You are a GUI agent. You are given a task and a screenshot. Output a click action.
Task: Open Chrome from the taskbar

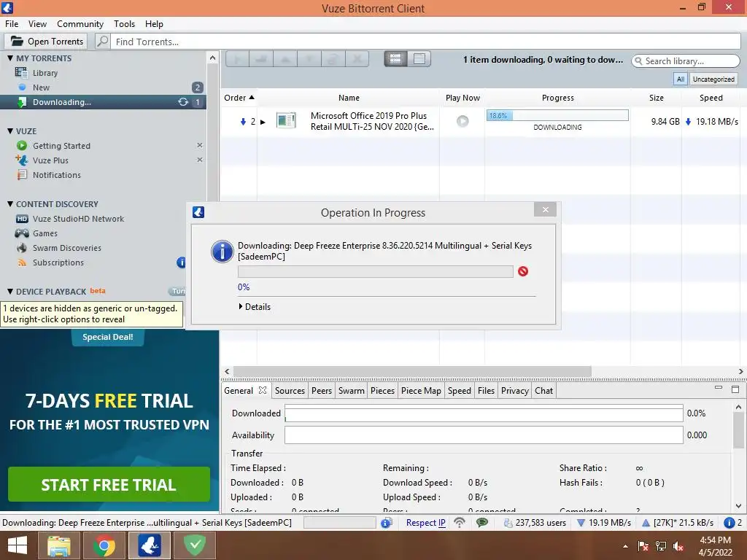tap(104, 545)
